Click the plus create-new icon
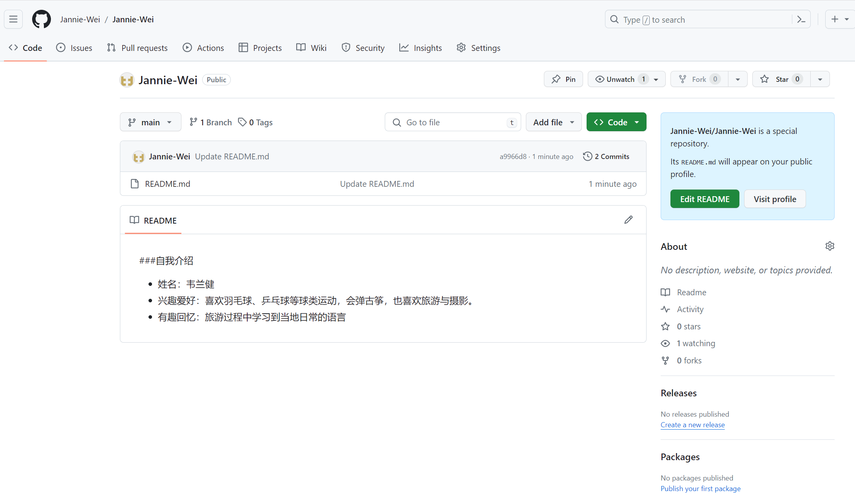 point(835,19)
